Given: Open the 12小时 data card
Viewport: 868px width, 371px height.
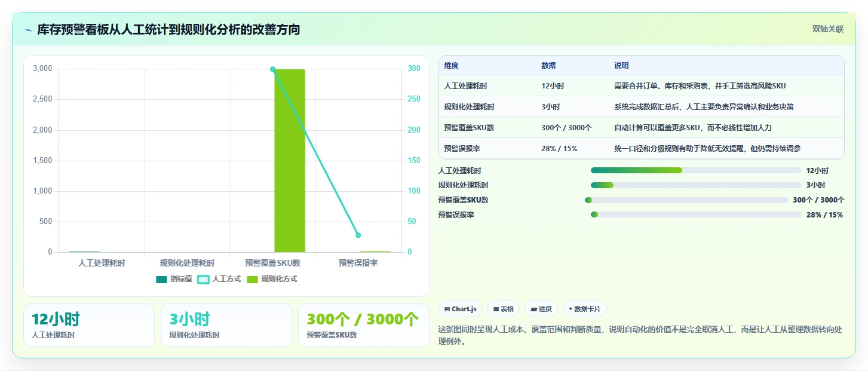Looking at the screenshot, I should pyautogui.click(x=89, y=325).
